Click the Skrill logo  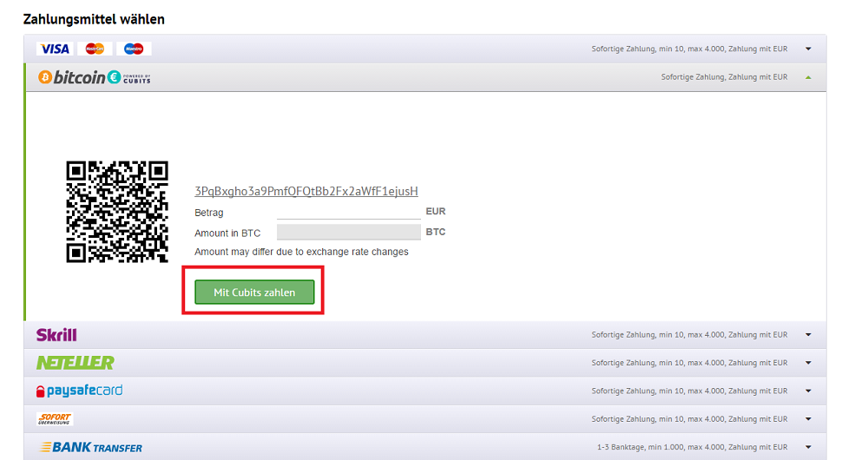[56, 335]
